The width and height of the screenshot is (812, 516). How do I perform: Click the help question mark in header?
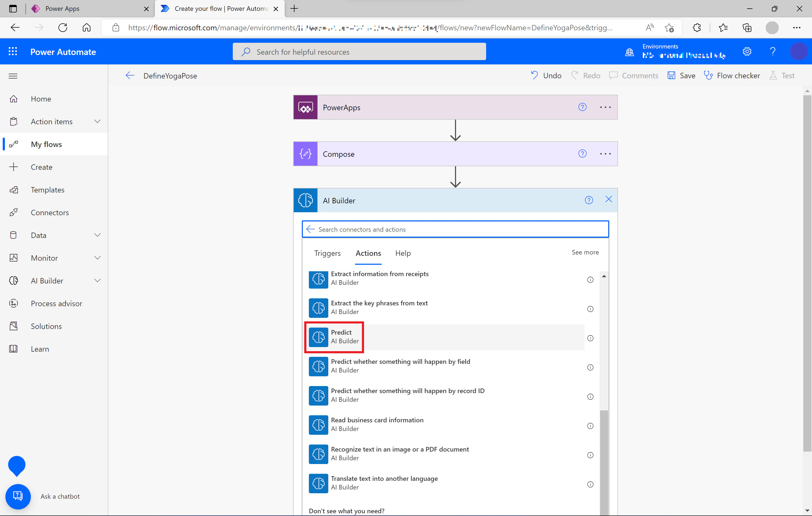(772, 52)
